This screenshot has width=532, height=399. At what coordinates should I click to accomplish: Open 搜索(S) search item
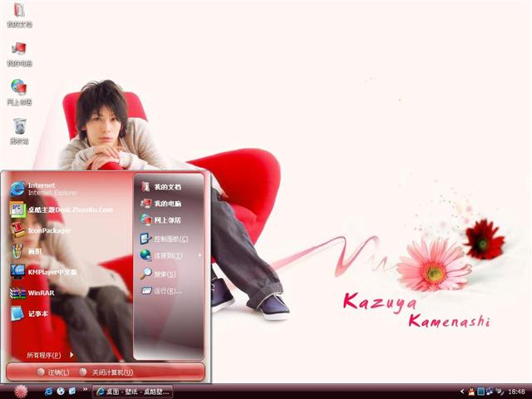tap(158, 273)
